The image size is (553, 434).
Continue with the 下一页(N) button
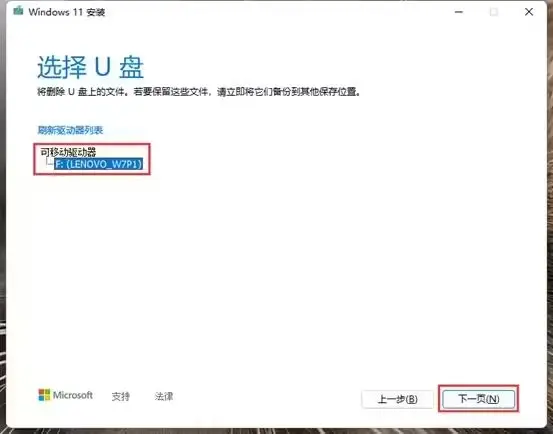[479, 399]
